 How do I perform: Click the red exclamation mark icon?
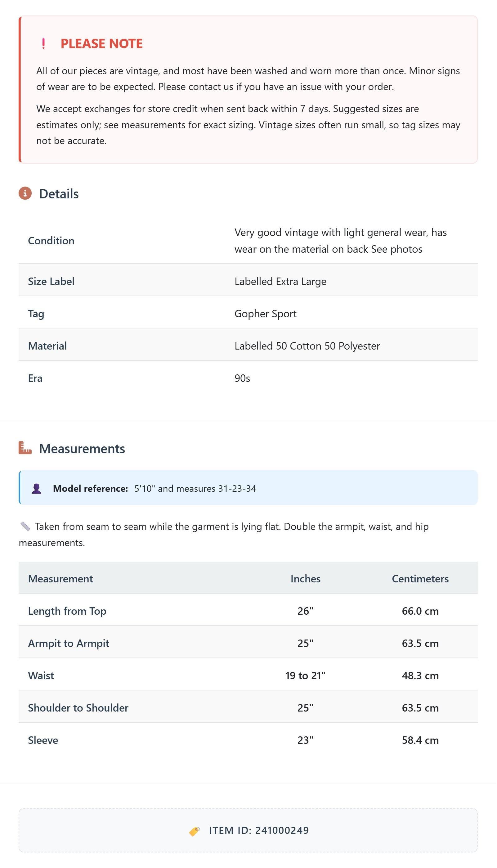click(43, 43)
